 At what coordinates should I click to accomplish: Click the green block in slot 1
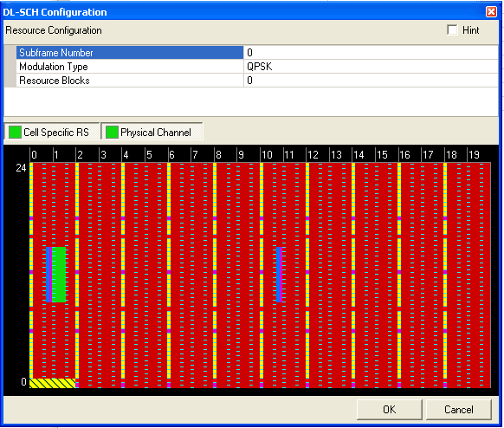point(59,275)
